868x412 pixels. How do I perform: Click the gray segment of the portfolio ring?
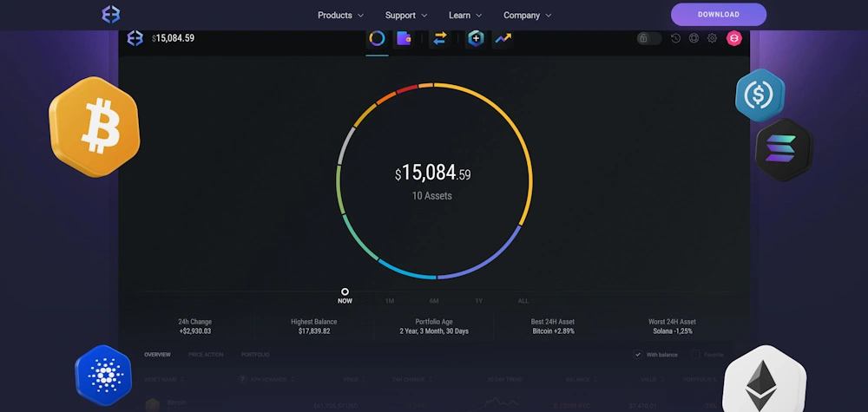click(x=345, y=145)
